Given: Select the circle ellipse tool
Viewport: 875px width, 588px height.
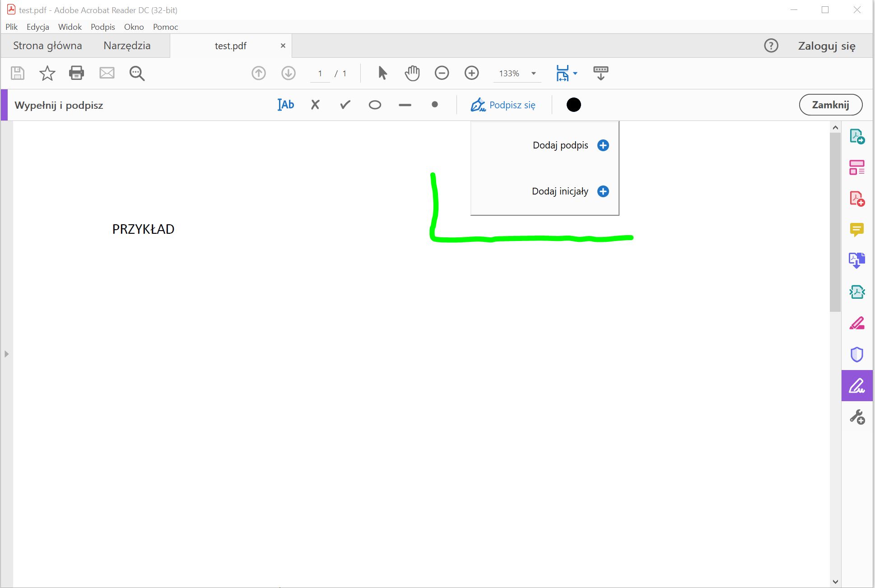Looking at the screenshot, I should coord(375,105).
